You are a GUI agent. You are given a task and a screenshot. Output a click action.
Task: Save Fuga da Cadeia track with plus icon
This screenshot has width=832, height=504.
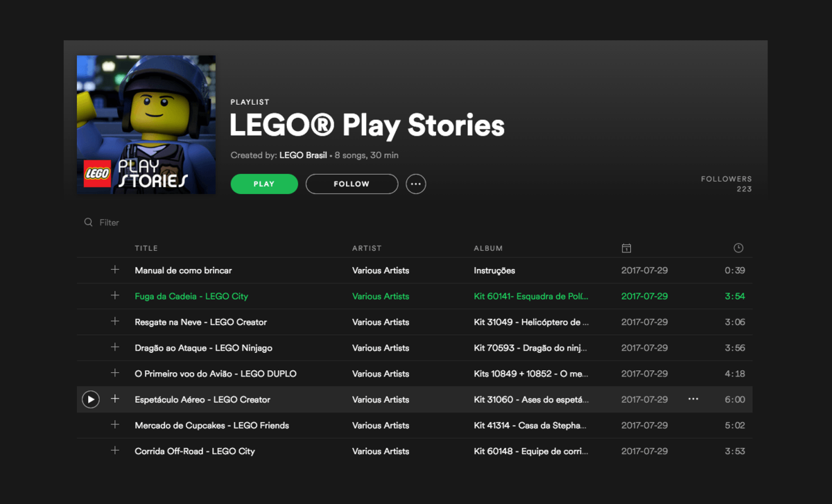tap(115, 296)
